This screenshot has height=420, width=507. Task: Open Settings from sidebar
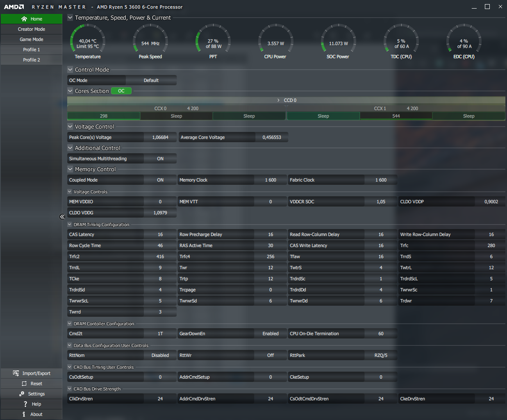point(32,394)
